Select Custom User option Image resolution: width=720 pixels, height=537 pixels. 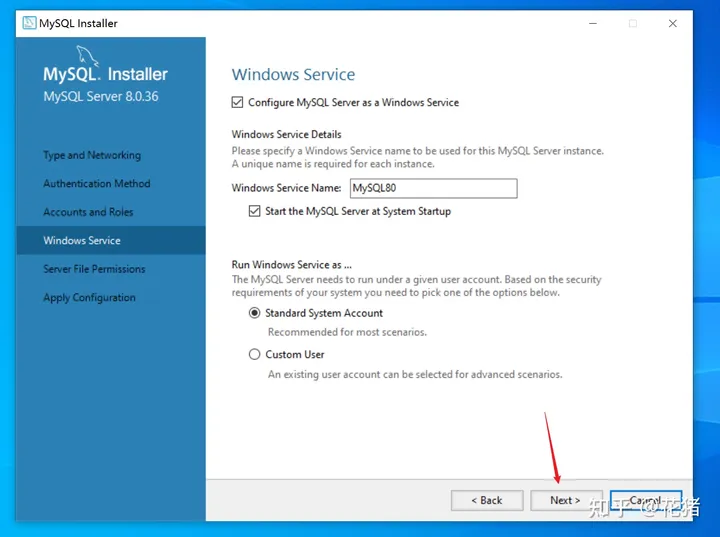click(254, 355)
